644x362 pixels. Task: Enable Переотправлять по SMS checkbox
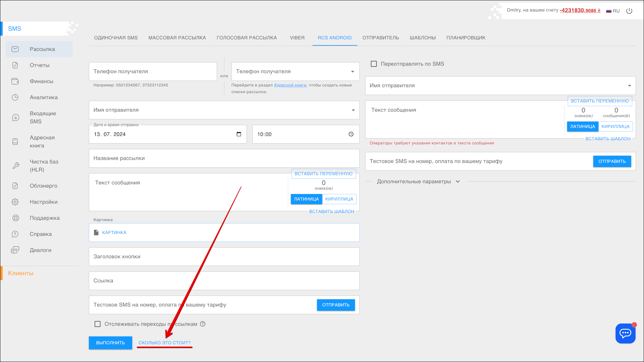tap(374, 64)
